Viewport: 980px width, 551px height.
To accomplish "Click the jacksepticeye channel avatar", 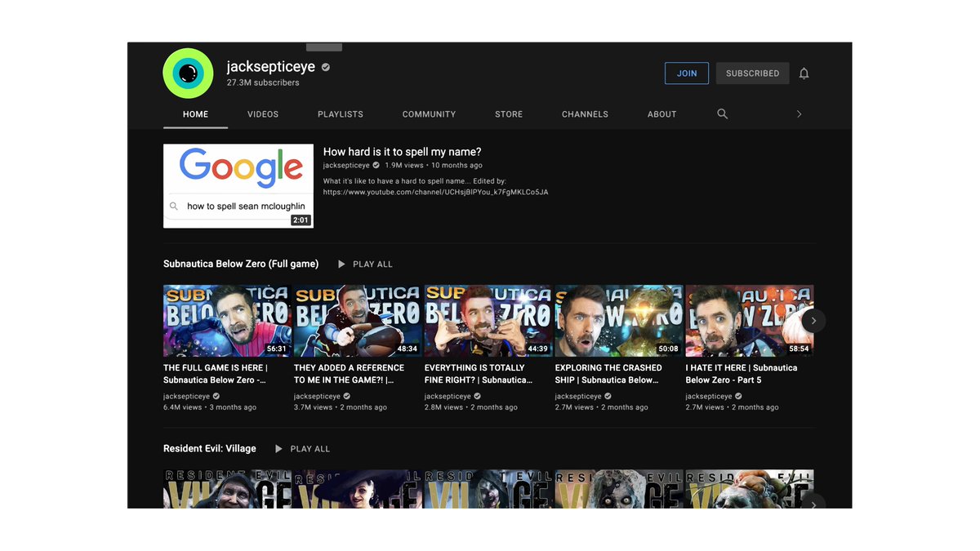I will coord(188,73).
